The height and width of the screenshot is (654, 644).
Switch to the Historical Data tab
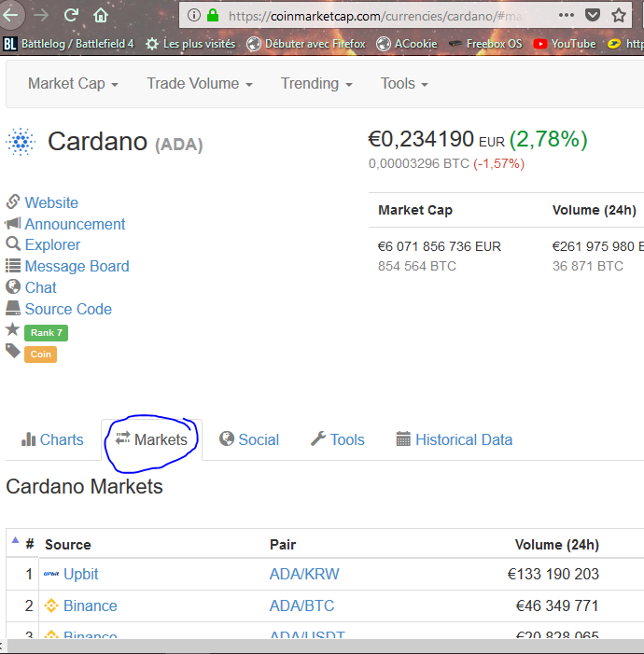tap(455, 439)
